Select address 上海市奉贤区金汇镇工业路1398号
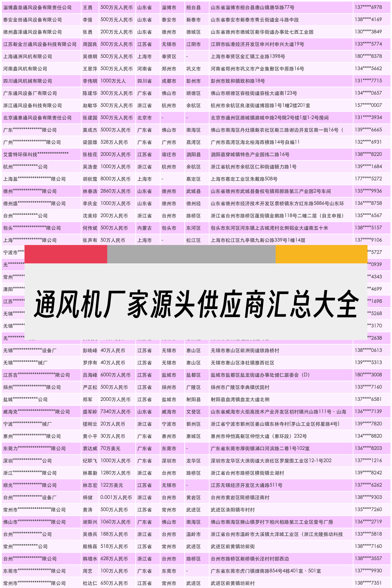Viewport: 392px width, 588px height. tap(248, 56)
